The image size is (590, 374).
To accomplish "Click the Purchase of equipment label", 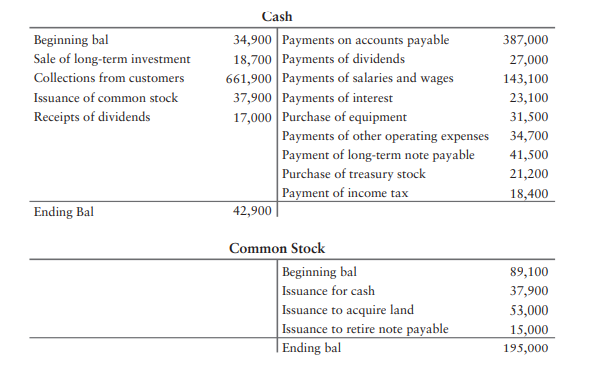I will (344, 117).
